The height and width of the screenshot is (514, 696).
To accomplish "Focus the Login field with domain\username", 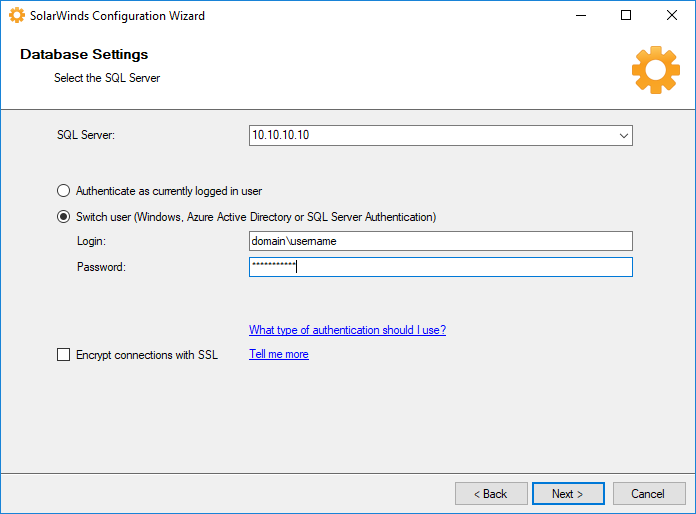I will [x=440, y=241].
